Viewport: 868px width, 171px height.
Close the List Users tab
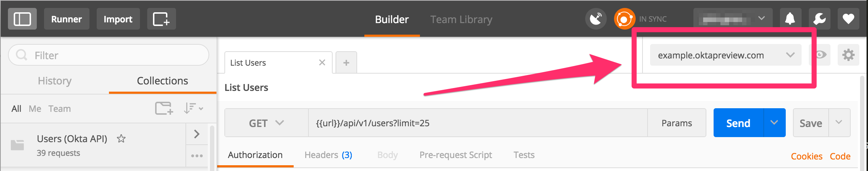click(x=322, y=63)
